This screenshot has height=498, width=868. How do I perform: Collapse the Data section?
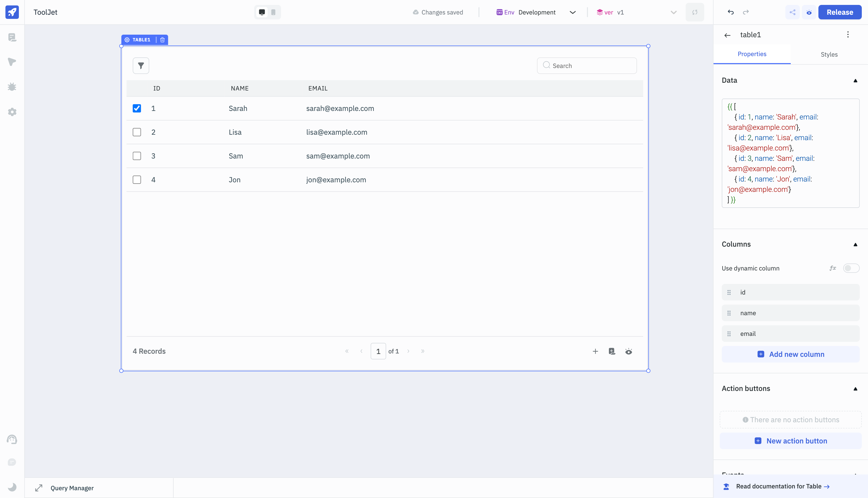[855, 81]
